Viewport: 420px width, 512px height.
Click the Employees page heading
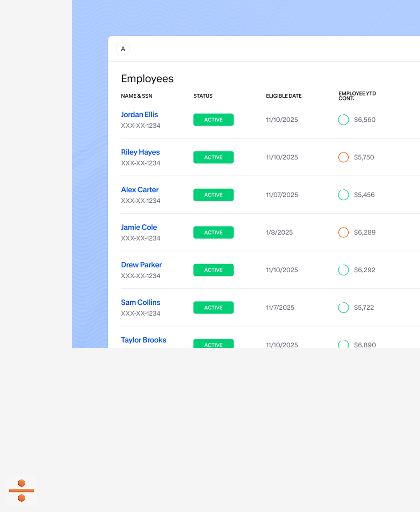tap(147, 79)
